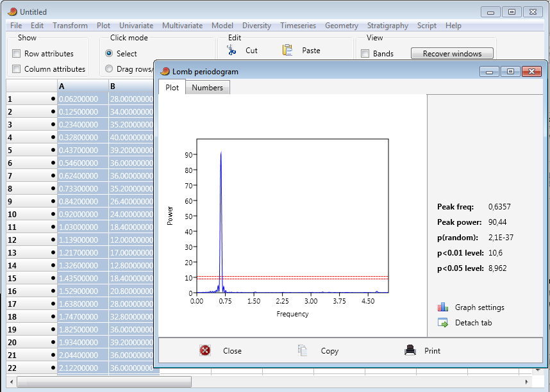Enable the Row attributes checkbox
The height and width of the screenshot is (392, 550).
16,53
